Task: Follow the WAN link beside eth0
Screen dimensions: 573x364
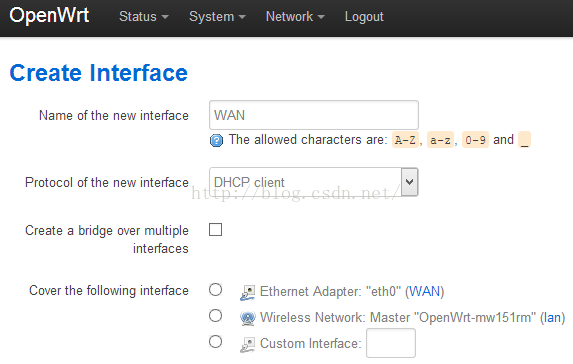Action: pyautogui.click(x=425, y=292)
